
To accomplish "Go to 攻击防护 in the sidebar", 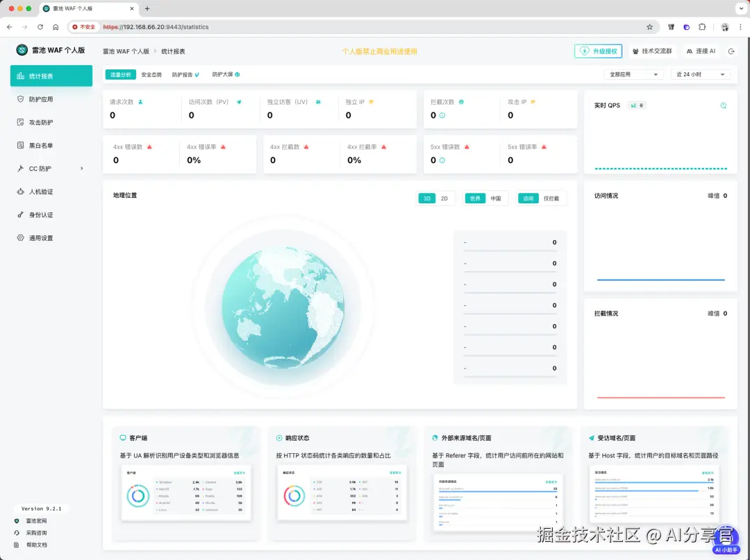I will [x=51, y=122].
